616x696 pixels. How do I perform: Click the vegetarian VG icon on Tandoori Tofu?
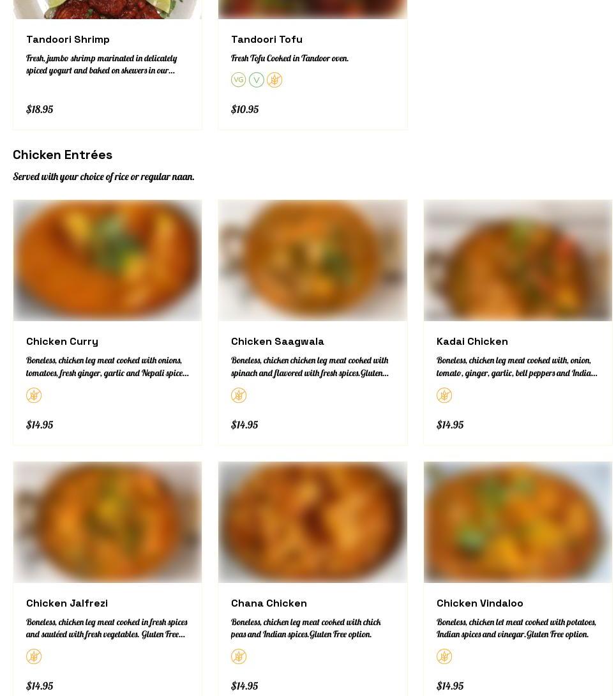point(238,80)
